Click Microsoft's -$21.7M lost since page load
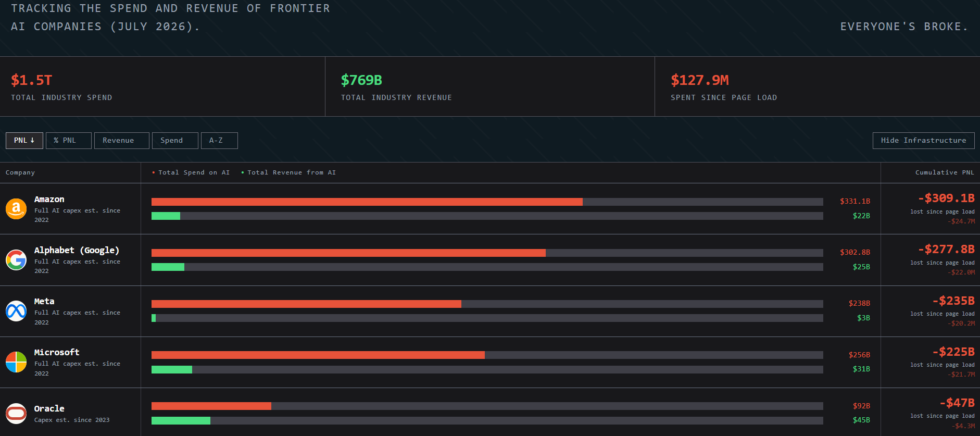 coord(961,375)
